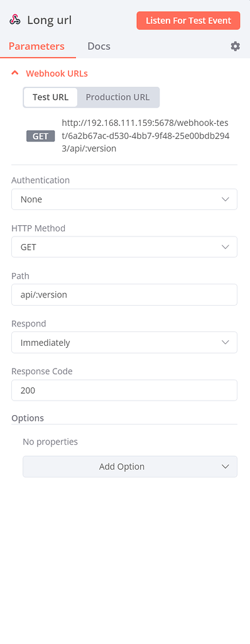Copy the webhook test URL text
250x644 pixels.
(145, 136)
